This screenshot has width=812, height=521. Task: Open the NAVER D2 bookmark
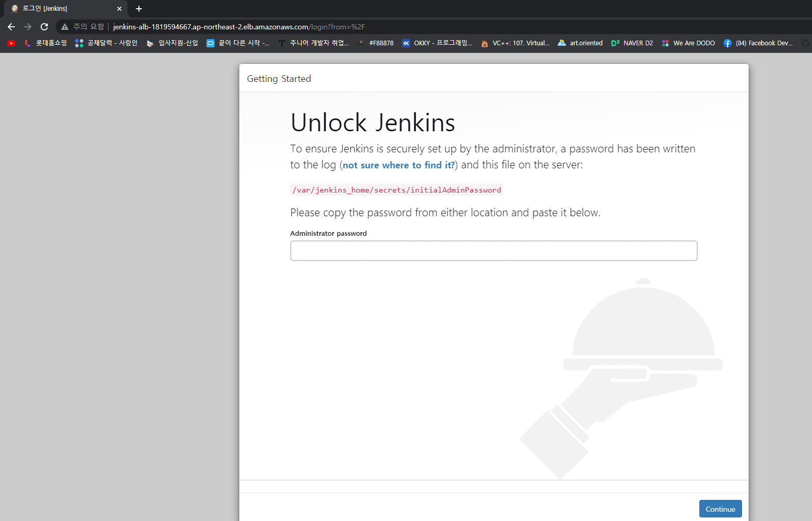(632, 43)
